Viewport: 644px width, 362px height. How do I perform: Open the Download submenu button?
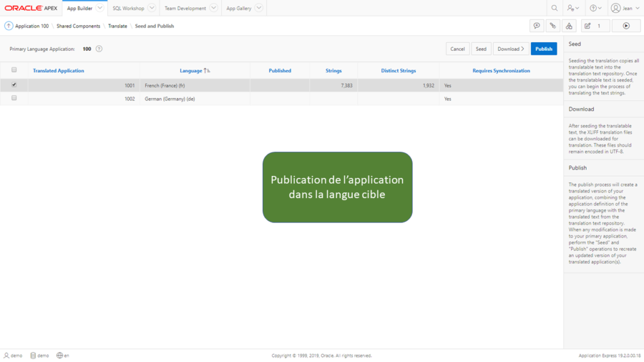511,49
